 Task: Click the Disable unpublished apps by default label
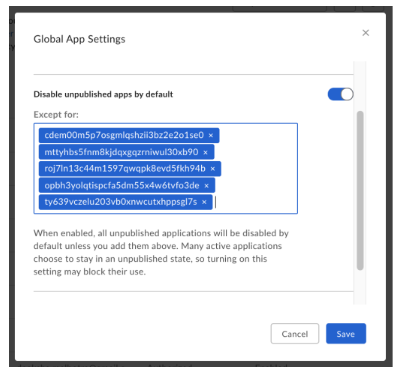point(103,94)
